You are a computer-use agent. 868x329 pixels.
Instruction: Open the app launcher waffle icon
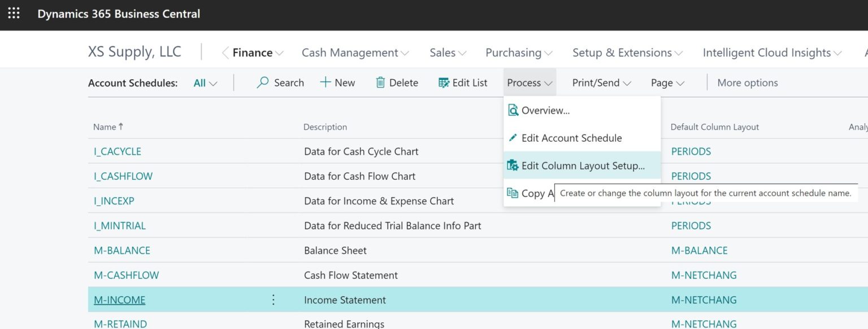pyautogui.click(x=13, y=13)
